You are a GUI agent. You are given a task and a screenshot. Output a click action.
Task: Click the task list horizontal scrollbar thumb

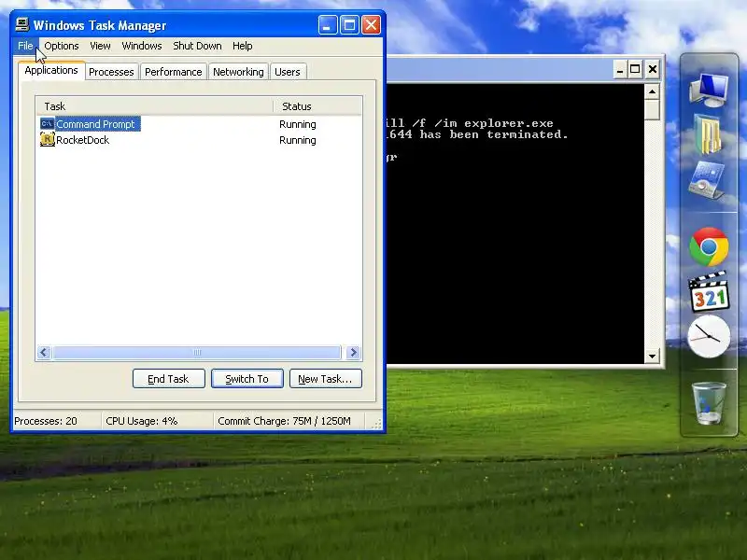(197, 353)
